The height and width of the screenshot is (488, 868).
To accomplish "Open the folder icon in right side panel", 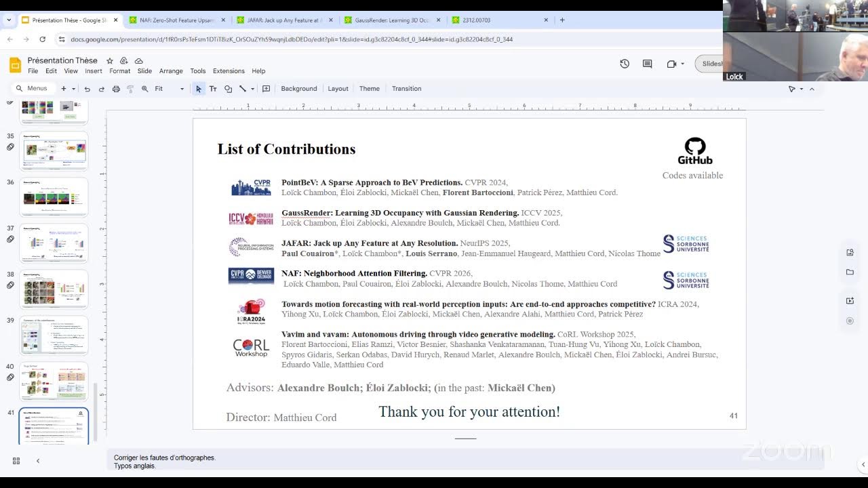I will point(850,272).
